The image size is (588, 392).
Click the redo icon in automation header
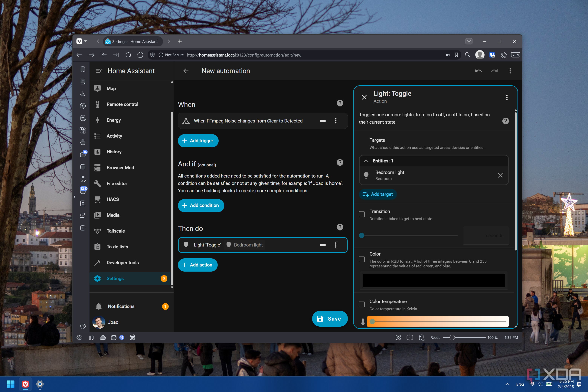point(494,71)
